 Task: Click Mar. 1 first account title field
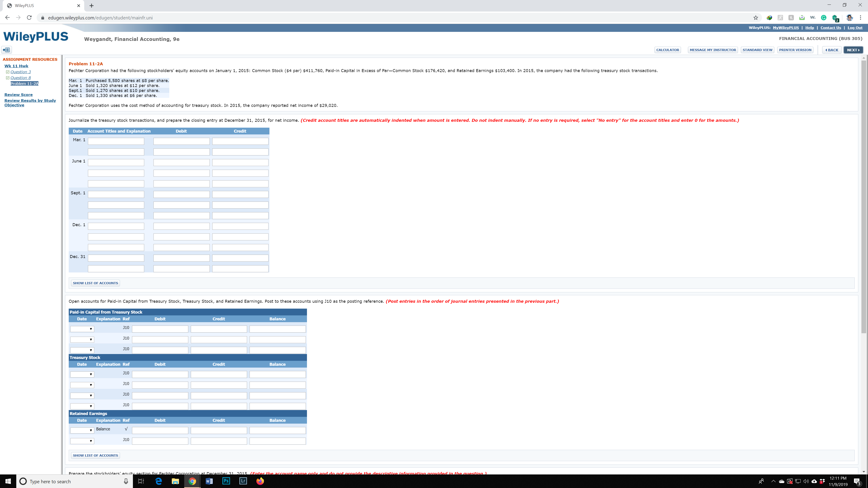[116, 141]
